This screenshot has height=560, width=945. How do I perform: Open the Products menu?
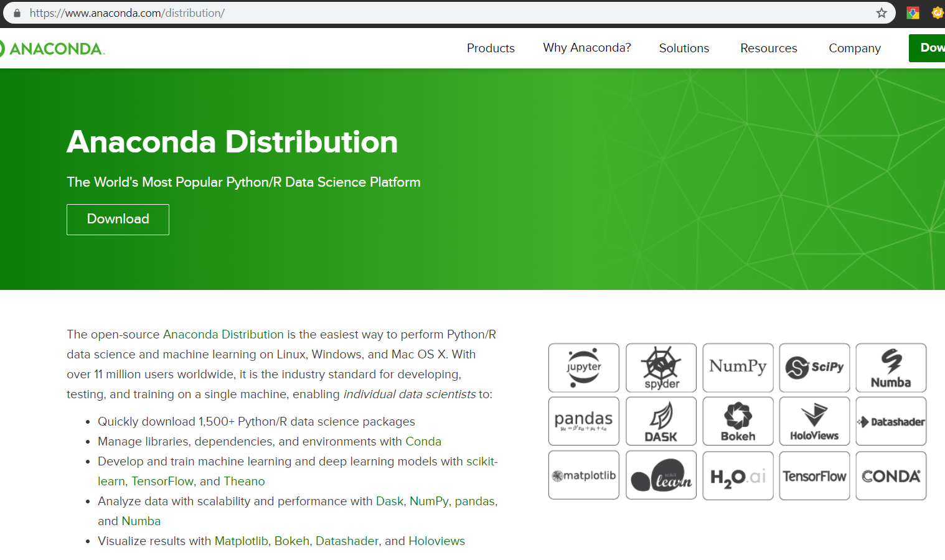(x=491, y=49)
